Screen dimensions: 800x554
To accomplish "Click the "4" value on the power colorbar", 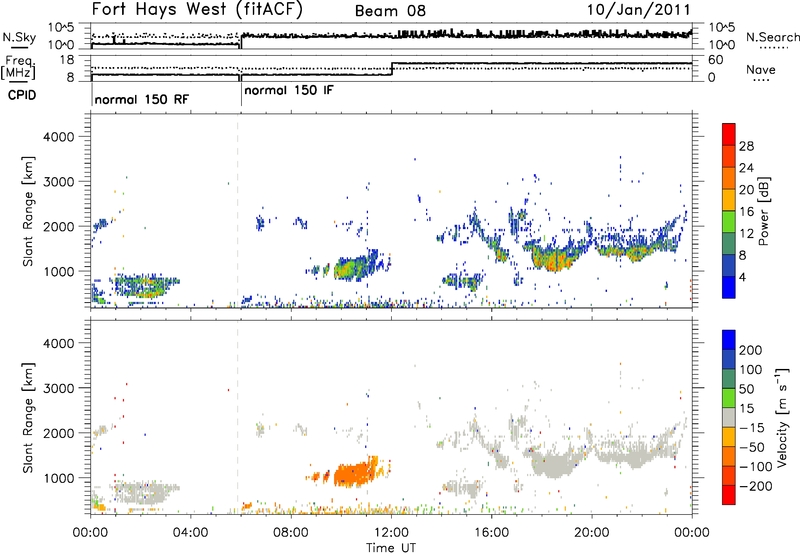I will [x=743, y=277].
